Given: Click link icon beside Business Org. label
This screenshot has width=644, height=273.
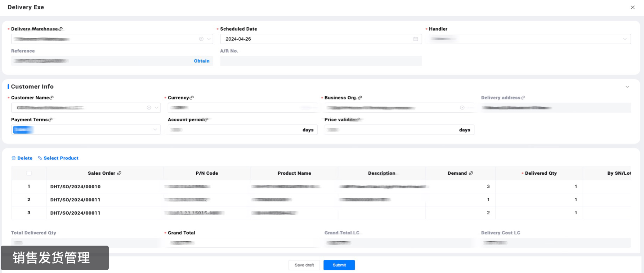Looking at the screenshot, I should [360, 98].
